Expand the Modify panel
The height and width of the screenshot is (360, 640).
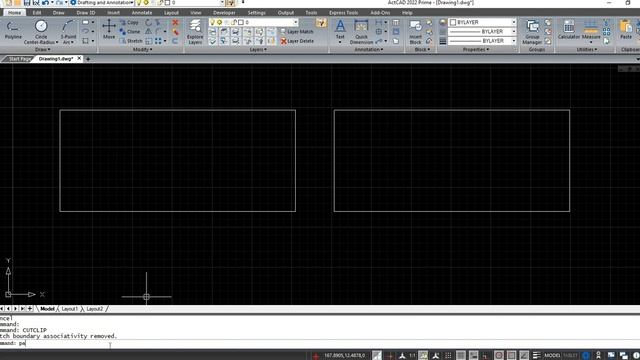[142, 49]
